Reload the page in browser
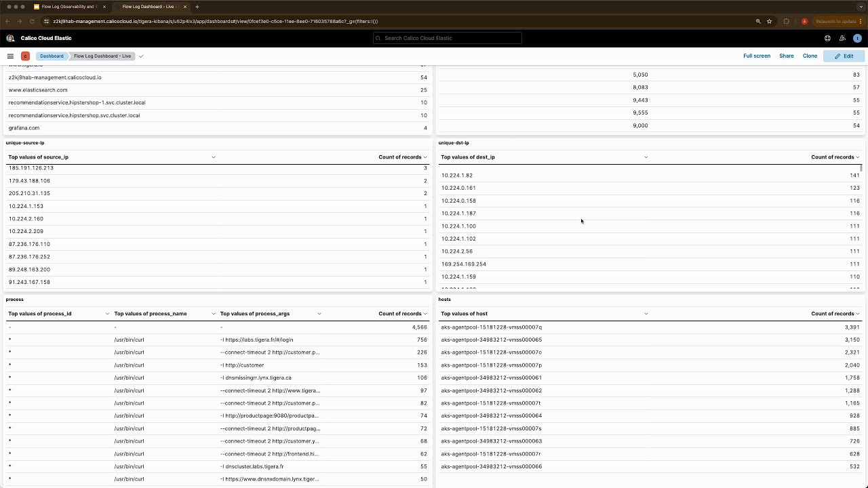The width and height of the screenshot is (868, 488). pos(31,21)
